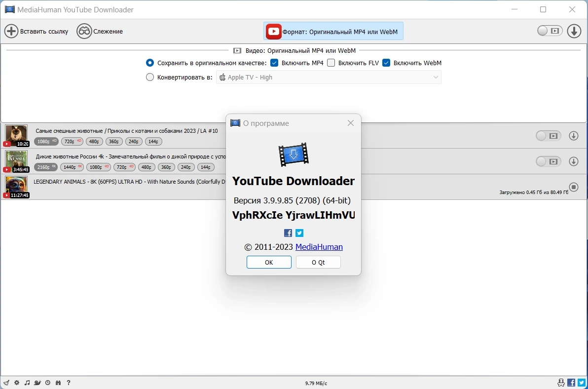Open help via question mark icon

pos(68,383)
